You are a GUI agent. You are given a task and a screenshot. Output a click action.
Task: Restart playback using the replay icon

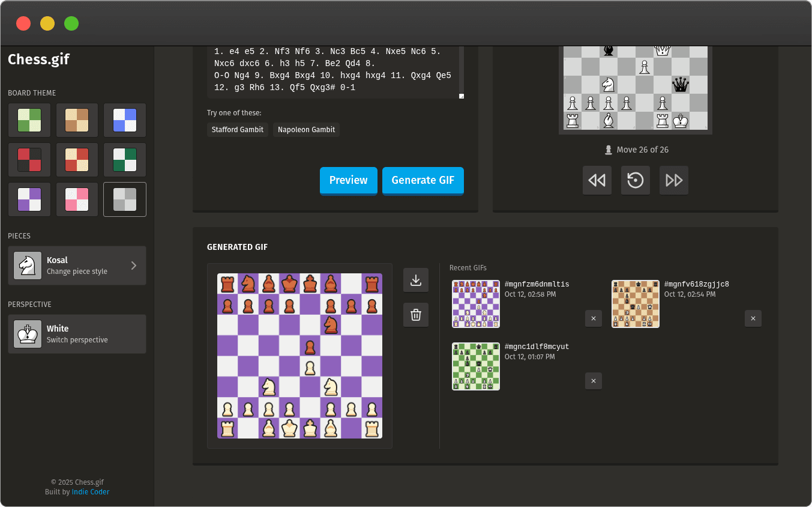635,180
